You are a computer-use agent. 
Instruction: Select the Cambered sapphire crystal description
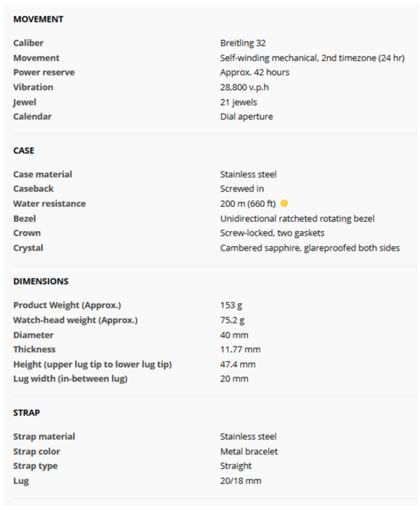tap(310, 248)
